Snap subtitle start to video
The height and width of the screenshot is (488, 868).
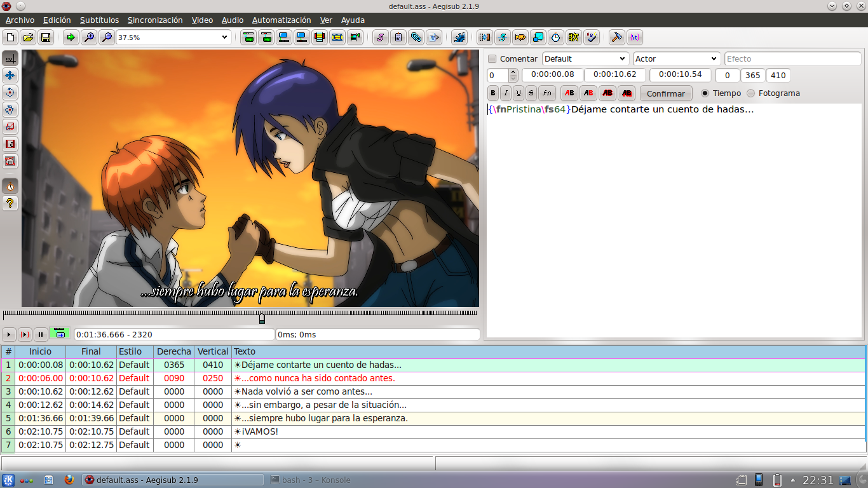284,37
